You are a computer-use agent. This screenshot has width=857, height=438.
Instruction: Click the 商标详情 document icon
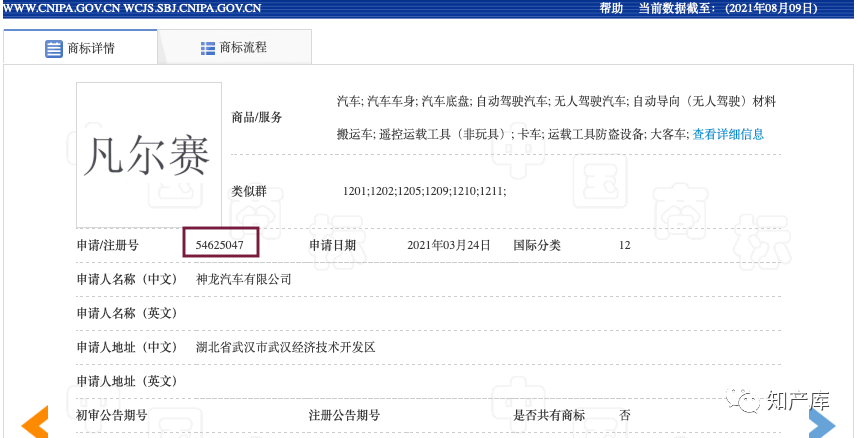point(54,49)
